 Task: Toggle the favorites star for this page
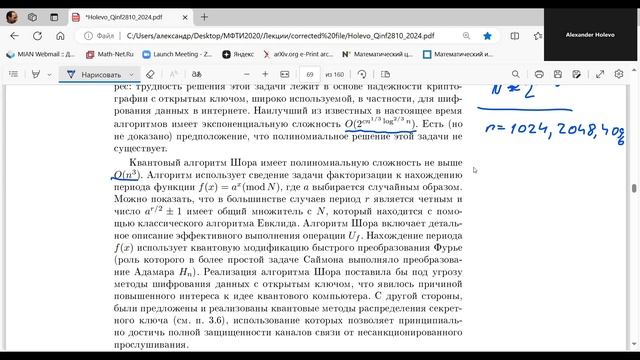tap(487, 36)
